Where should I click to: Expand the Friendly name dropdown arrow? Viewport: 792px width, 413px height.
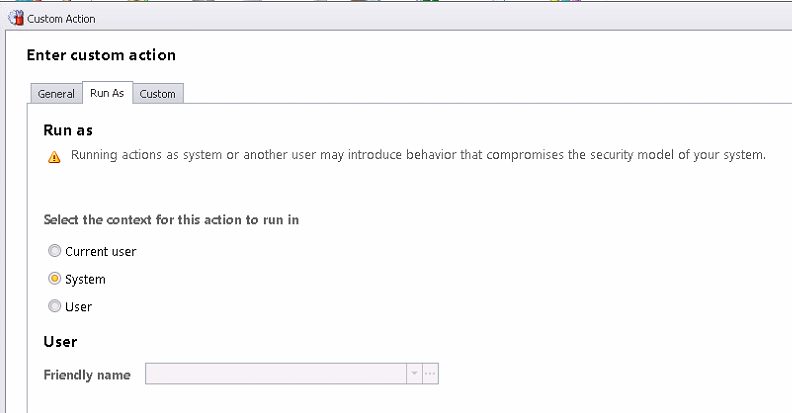coord(414,374)
